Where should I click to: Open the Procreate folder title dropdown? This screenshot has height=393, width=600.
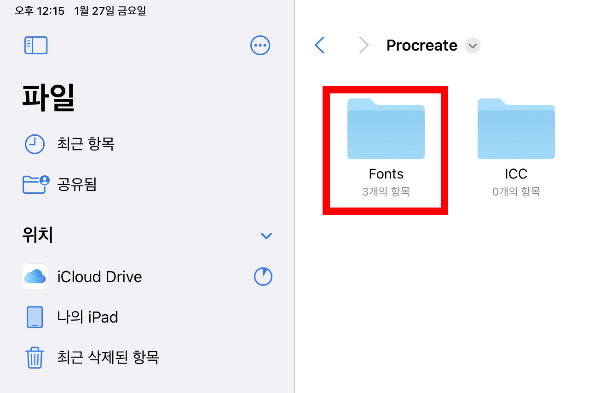[x=473, y=46]
